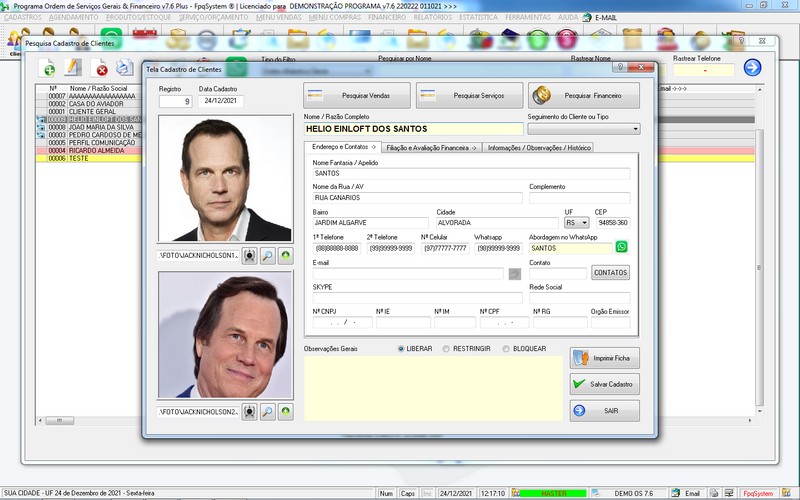Click delete client icon with red X
This screenshot has width=800, height=500.
click(100, 68)
